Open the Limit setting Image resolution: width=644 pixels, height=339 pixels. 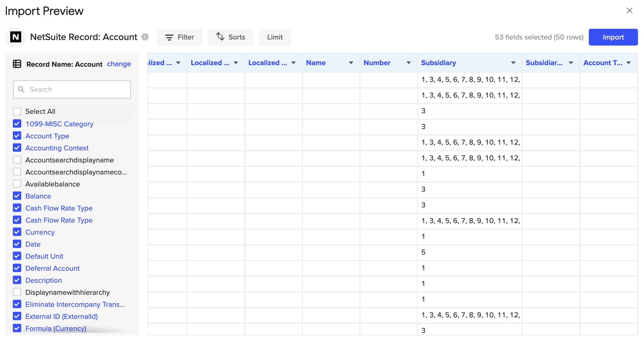(x=275, y=37)
